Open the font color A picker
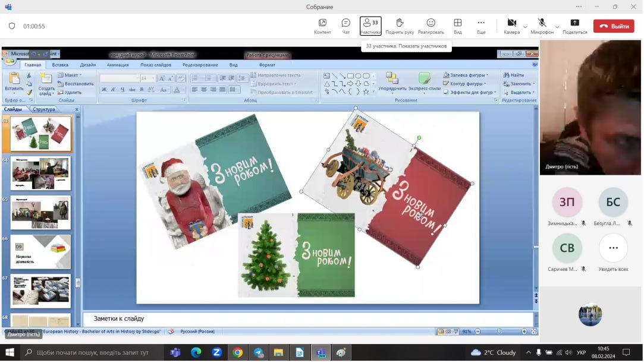The width and height of the screenshot is (644, 363). click(177, 90)
